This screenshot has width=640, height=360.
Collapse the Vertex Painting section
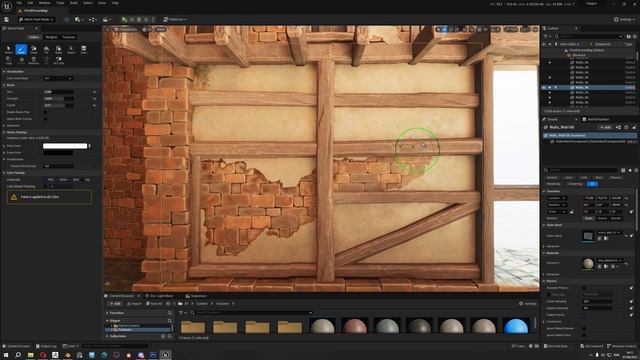pyautogui.click(x=4, y=132)
